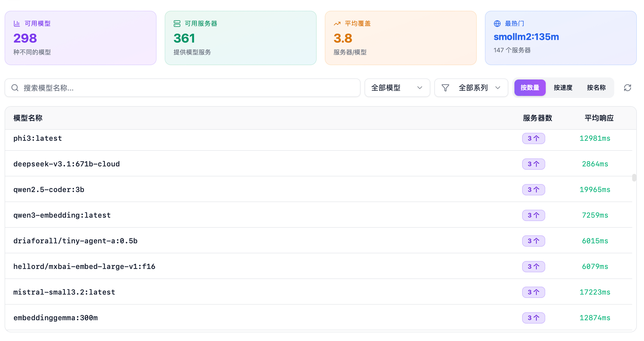The width and height of the screenshot is (644, 341).
Task: Open the 全部模型 dropdown
Action: 397,88
